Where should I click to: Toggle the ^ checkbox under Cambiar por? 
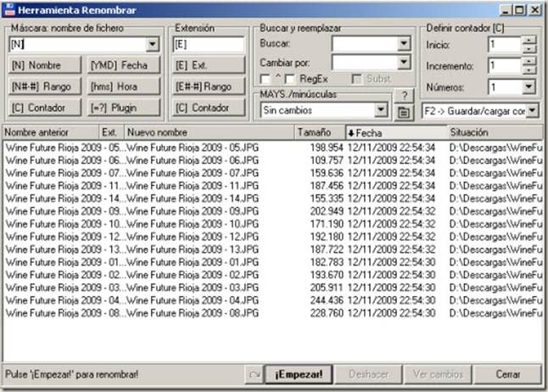266,79
